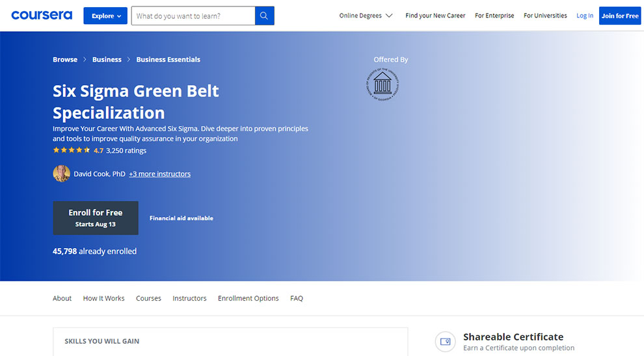
Task: Go to Browse breadcrumb
Action: tap(65, 60)
